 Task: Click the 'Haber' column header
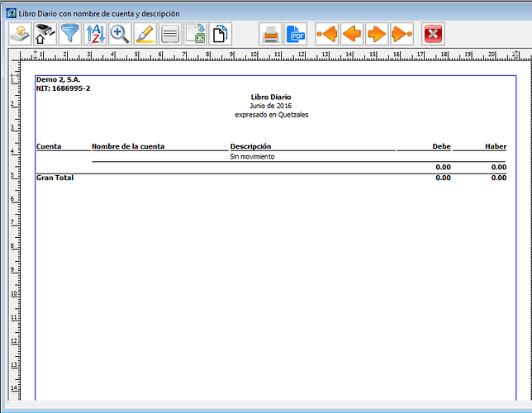click(496, 146)
